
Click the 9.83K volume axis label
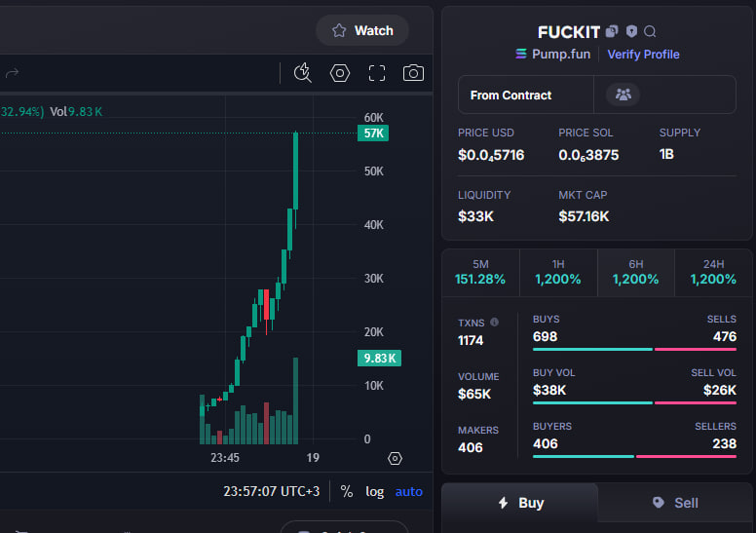coord(379,358)
